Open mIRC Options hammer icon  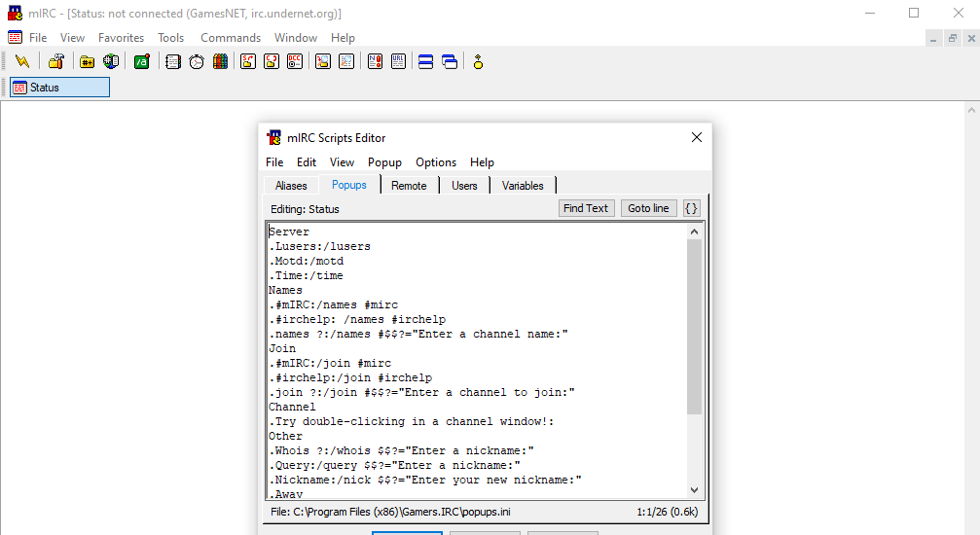click(56, 62)
